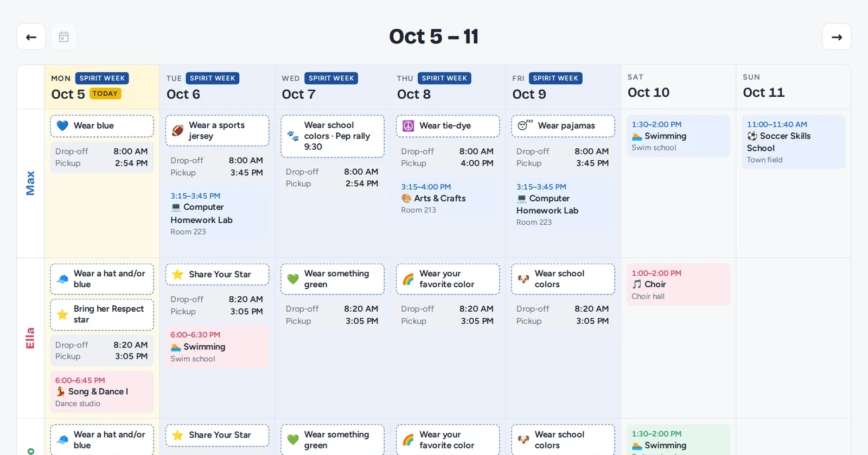Viewport: 868px width, 455px height.
Task: Click the blue heart Wear blue icon
Action: (x=62, y=125)
